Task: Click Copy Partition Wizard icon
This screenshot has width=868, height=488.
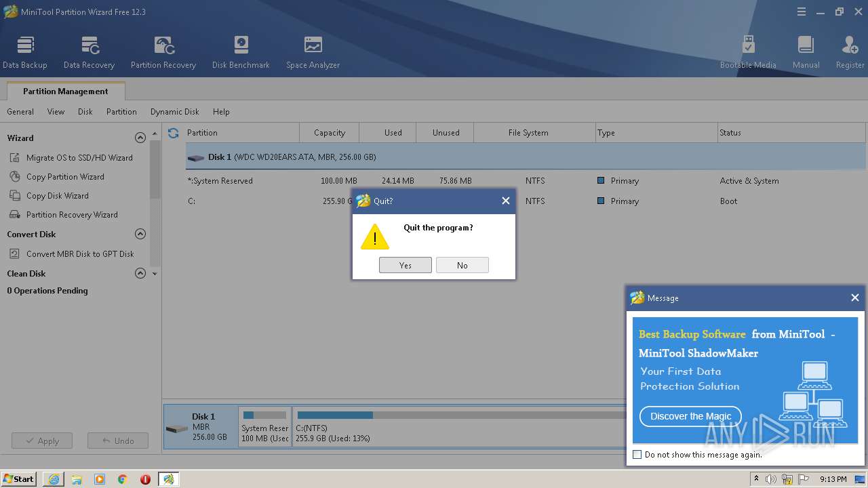Action: pos(15,177)
